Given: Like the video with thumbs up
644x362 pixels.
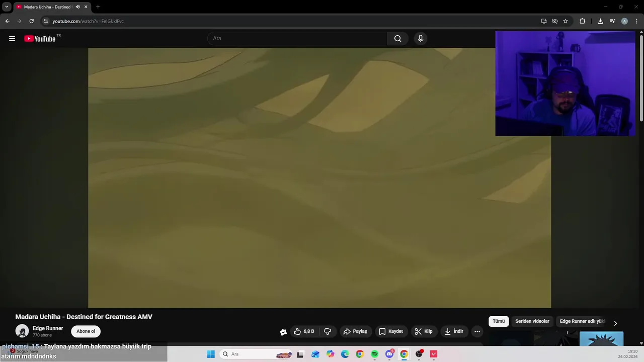Looking at the screenshot, I should pyautogui.click(x=305, y=331).
